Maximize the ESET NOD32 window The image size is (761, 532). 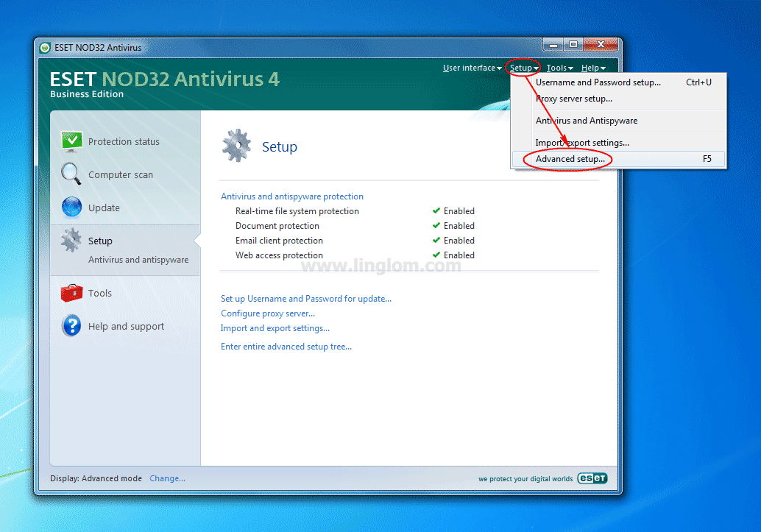[x=573, y=45]
